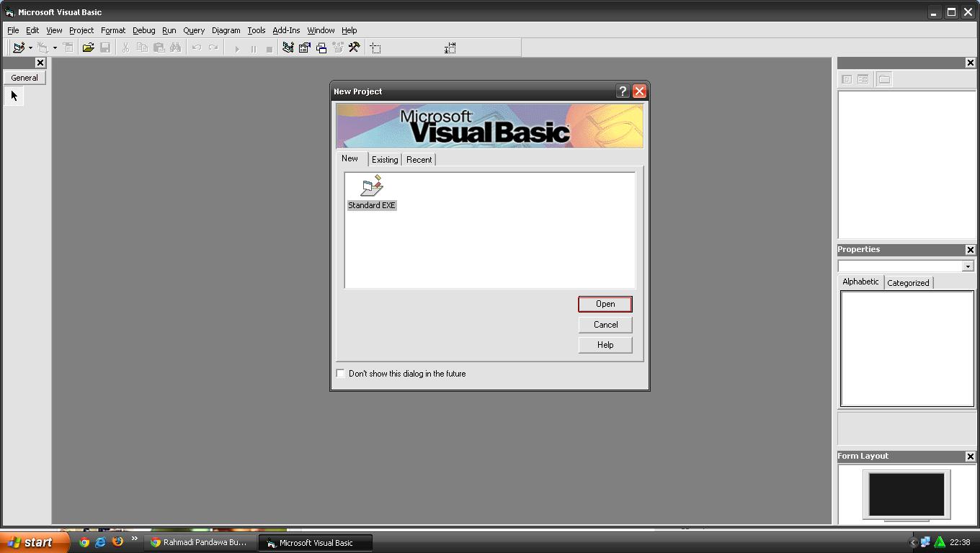Switch to the Existing tab
Viewport: 980px width, 553px height.
coord(384,159)
